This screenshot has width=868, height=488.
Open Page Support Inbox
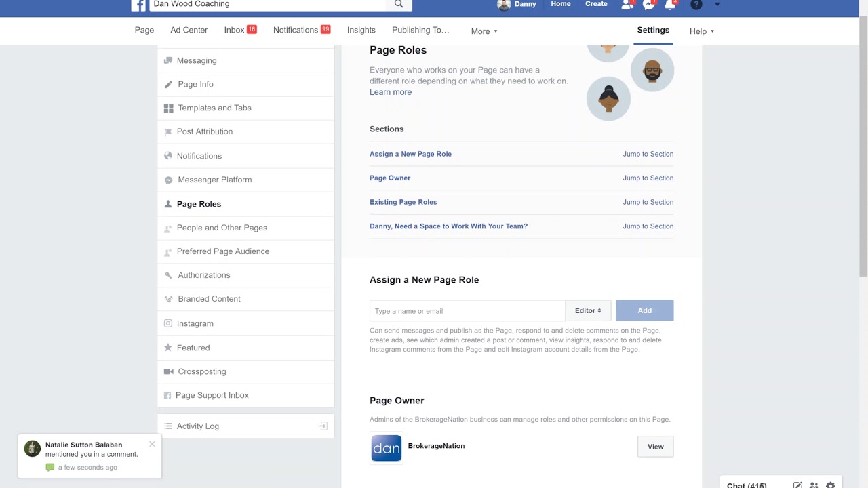pos(245,395)
